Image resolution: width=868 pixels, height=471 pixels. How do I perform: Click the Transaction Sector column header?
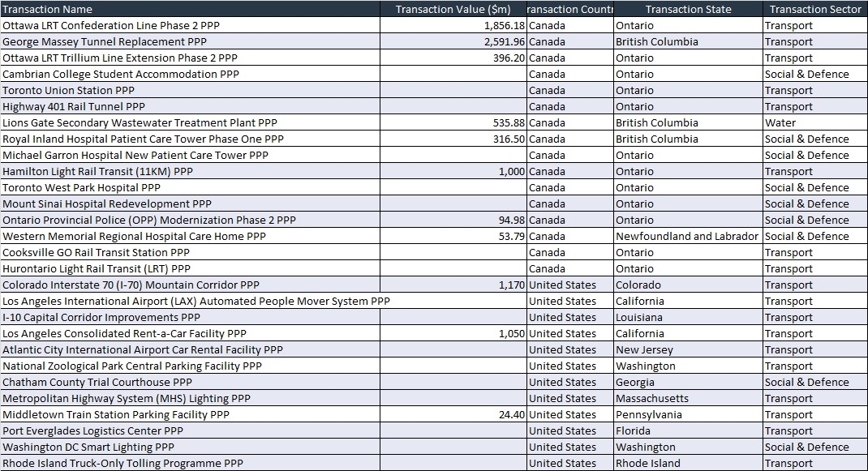coord(815,9)
